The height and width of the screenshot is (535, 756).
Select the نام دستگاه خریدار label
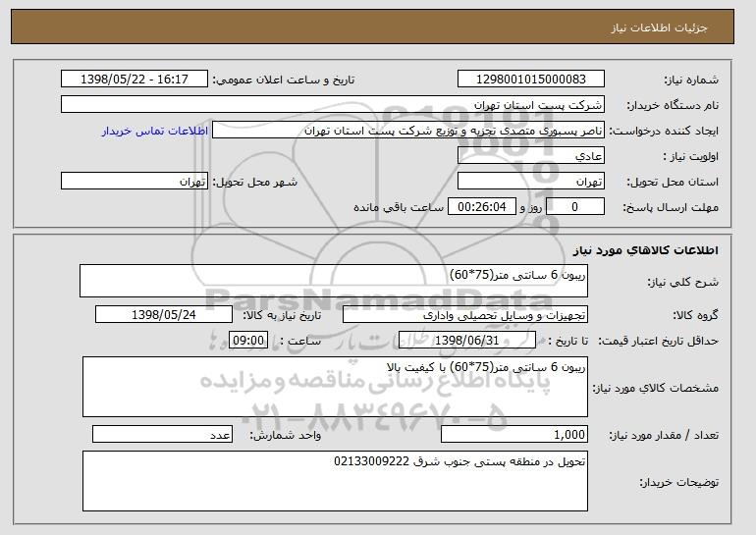tap(673, 105)
